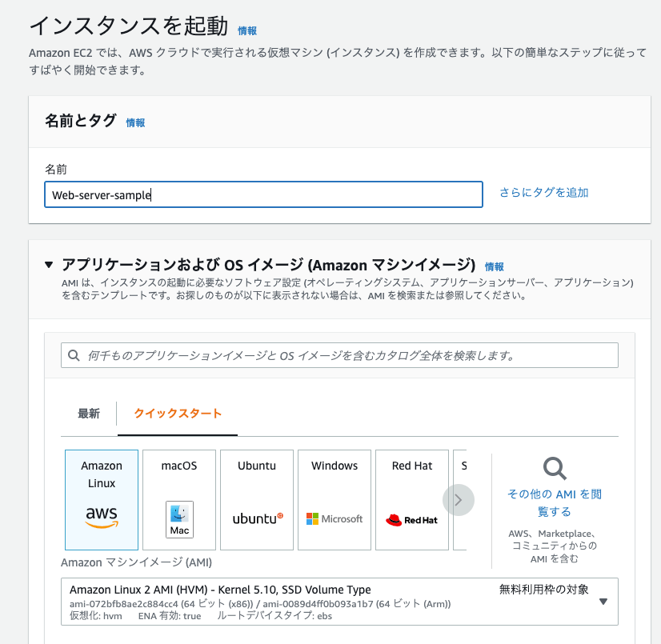Viewport: 661px width, 644px height.
Task: Click the ルートデバイスタイプ: ebs text
Action: pos(274,616)
